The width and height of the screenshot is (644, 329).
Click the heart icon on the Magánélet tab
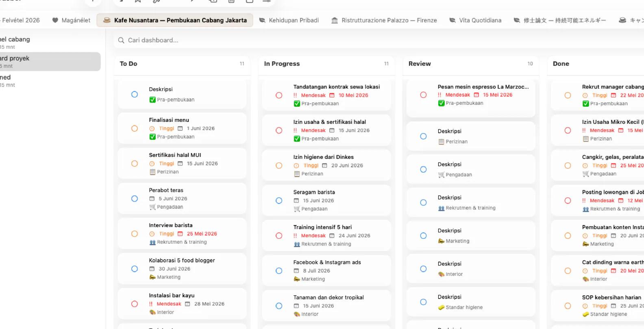[x=55, y=20]
